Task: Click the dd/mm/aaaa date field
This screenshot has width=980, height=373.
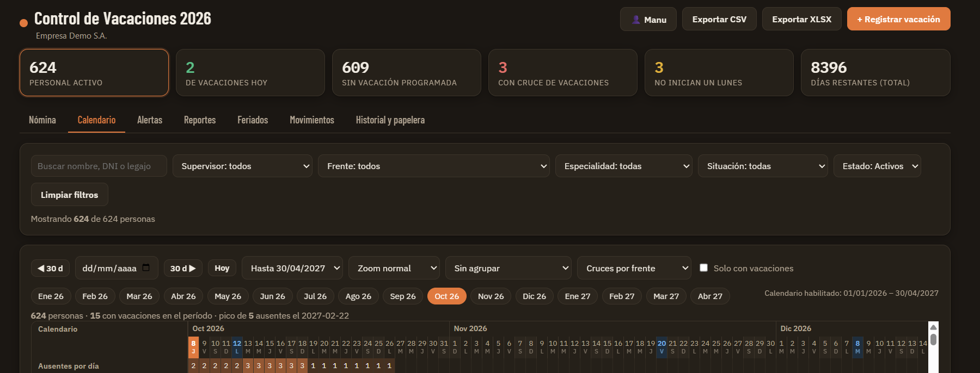Action: [x=117, y=268]
